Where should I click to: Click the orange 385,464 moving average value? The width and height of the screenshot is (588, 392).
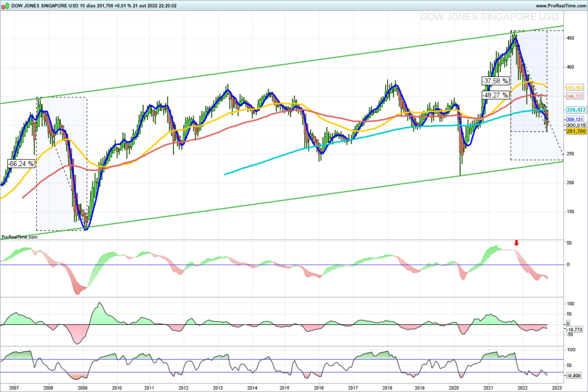click(574, 87)
